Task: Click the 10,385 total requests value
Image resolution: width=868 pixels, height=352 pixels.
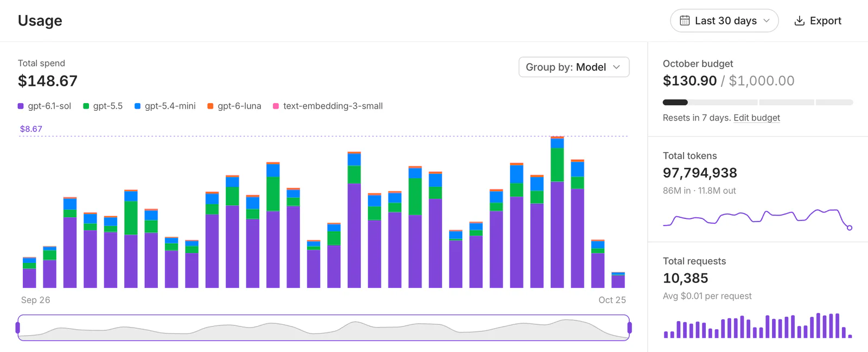Action: [x=685, y=278]
